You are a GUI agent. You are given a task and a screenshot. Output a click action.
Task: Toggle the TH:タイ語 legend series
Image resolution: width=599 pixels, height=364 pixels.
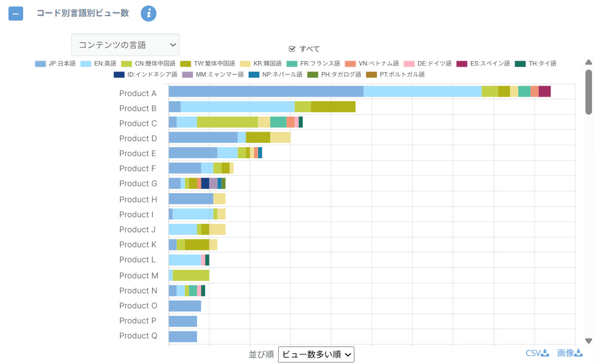536,64
